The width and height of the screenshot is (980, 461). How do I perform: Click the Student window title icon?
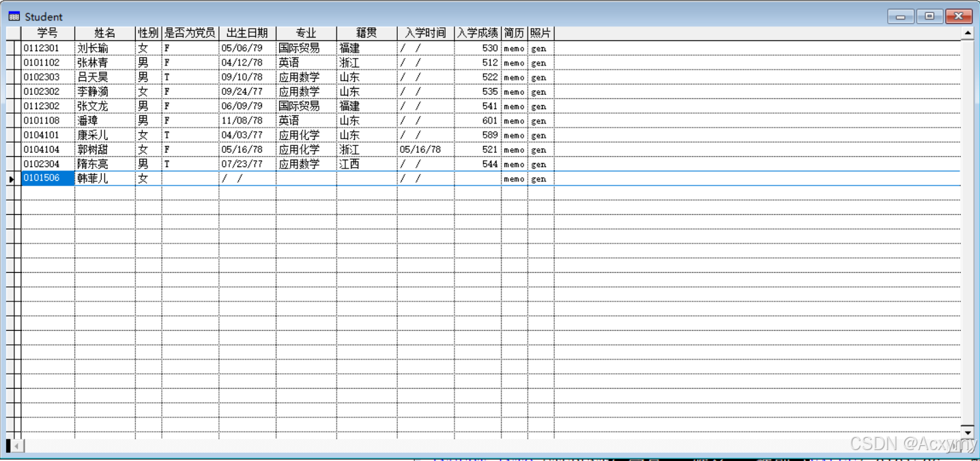pyautogui.click(x=14, y=16)
